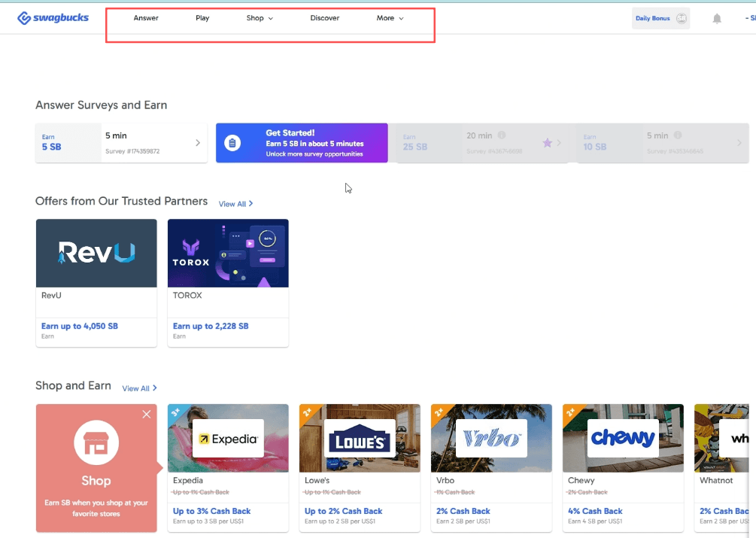The width and height of the screenshot is (756, 538).
Task: Click Earn up to 2,228 SB link
Action: pyautogui.click(x=211, y=326)
